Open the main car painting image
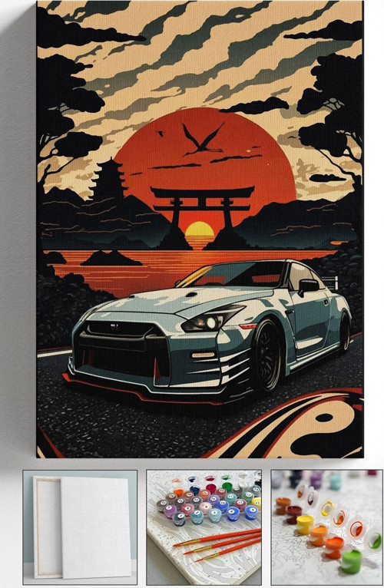The image size is (384, 588). [x=200, y=229]
